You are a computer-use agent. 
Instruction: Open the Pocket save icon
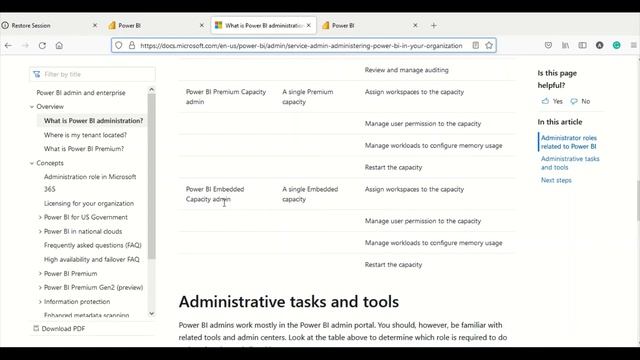548,46
